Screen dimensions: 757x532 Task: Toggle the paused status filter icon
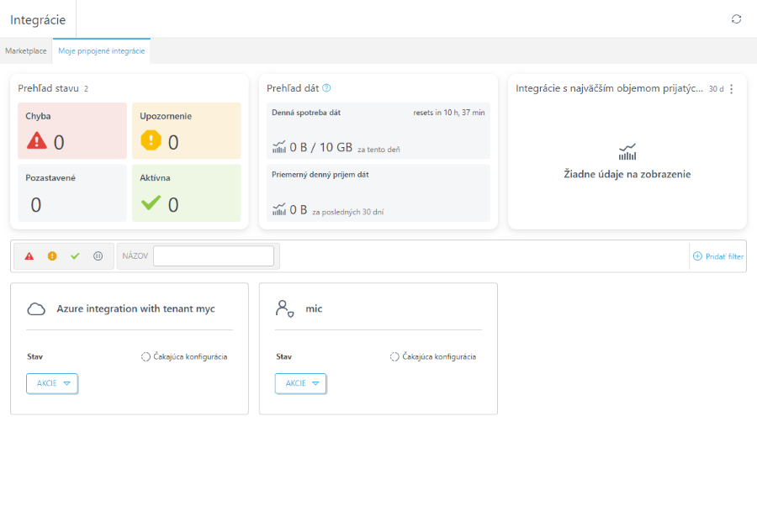98,256
